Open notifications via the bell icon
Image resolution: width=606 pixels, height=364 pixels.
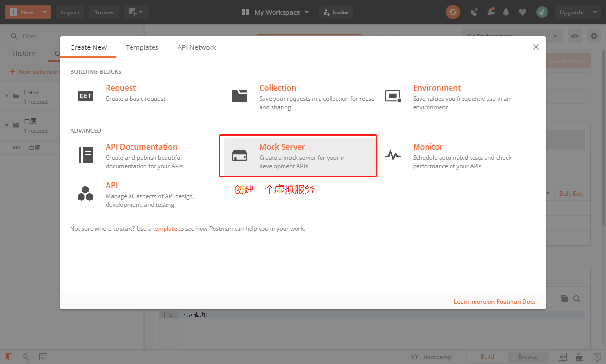pyautogui.click(x=506, y=12)
